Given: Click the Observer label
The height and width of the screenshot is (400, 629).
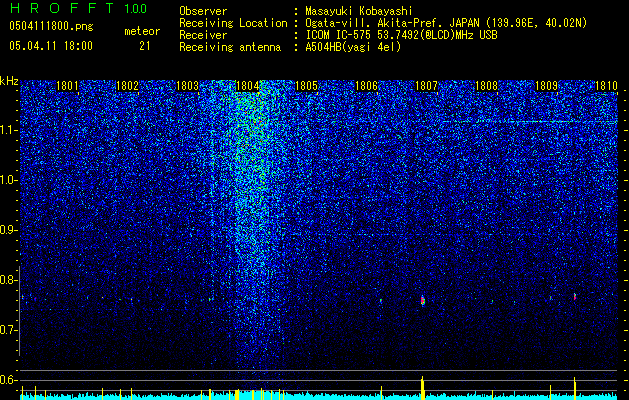Looking at the screenshot, I should [x=203, y=11].
